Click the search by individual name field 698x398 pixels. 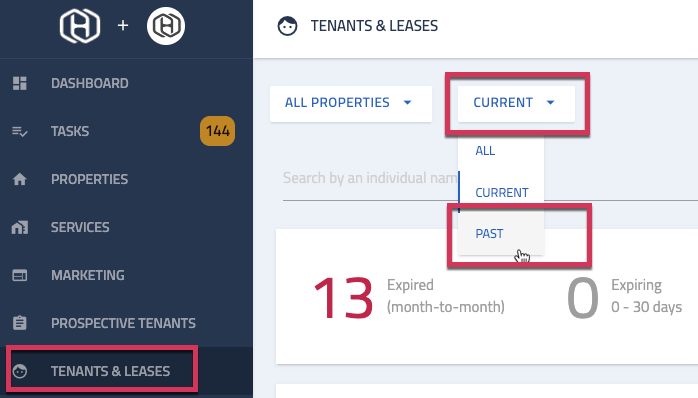370,179
